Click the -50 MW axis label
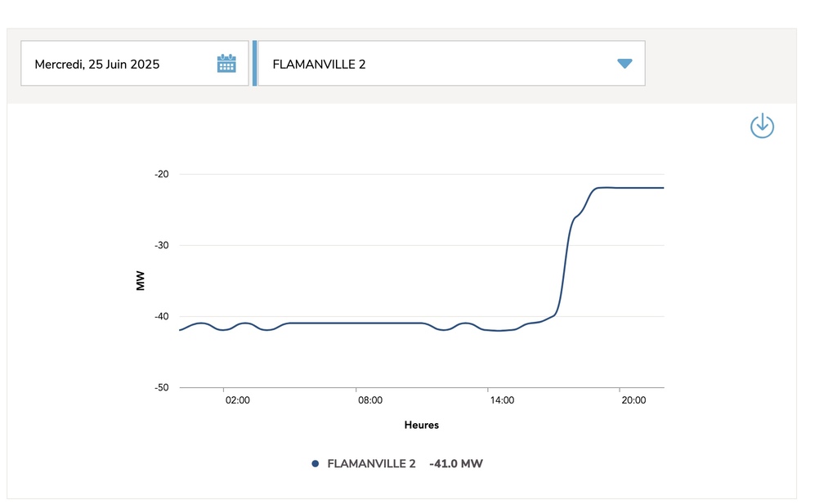This screenshot has width=837, height=504. coord(161,388)
